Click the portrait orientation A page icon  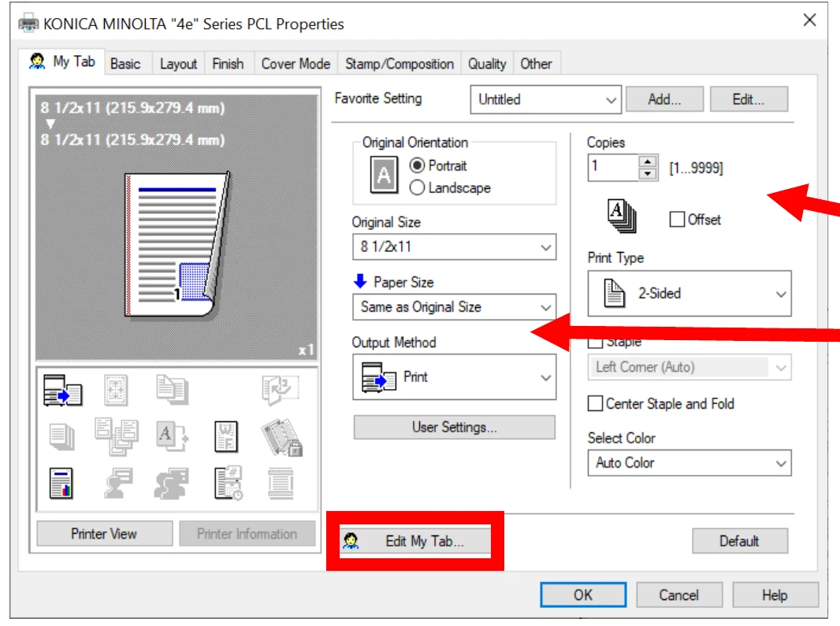pos(384,175)
